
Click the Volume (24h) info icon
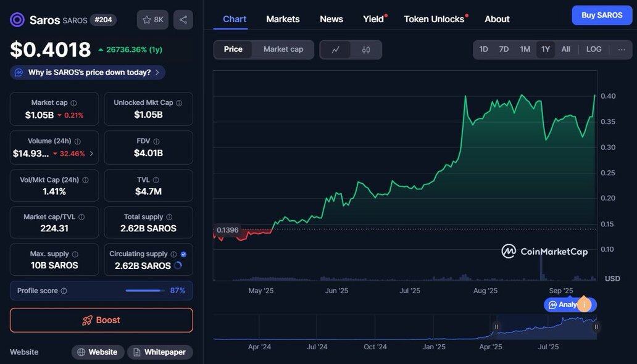tap(78, 141)
